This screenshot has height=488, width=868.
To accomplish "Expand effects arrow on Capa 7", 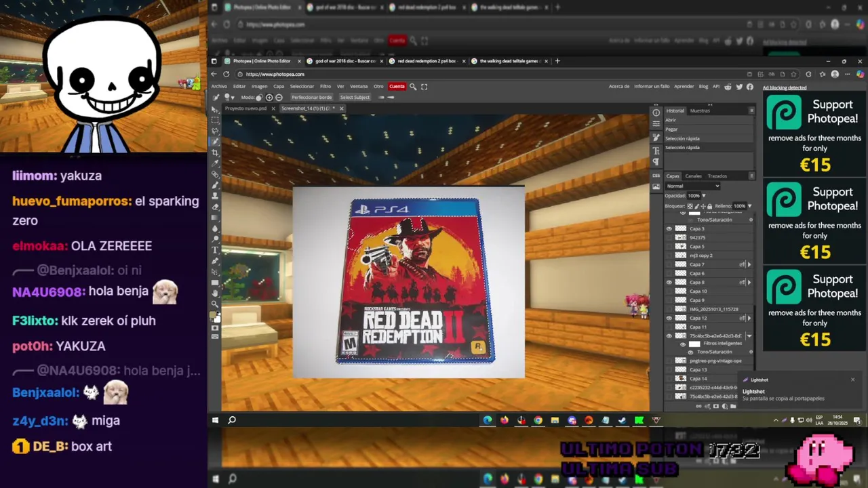I will pyautogui.click(x=749, y=264).
